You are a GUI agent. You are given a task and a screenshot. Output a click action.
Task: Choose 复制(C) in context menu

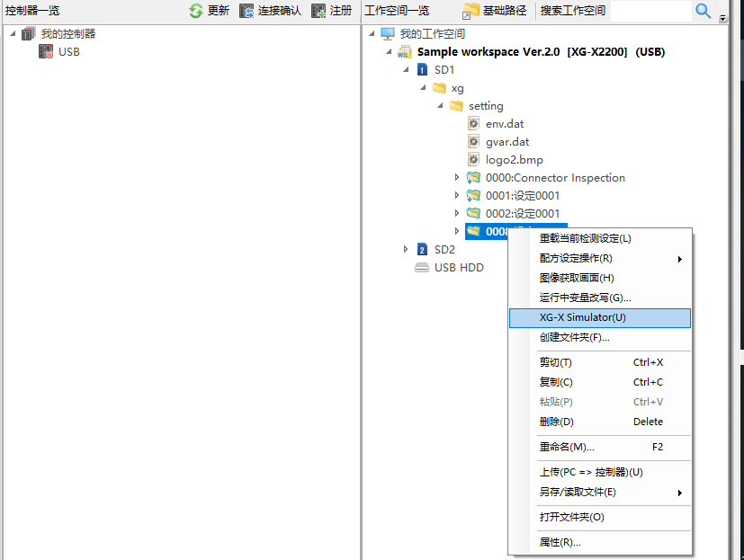click(600, 382)
